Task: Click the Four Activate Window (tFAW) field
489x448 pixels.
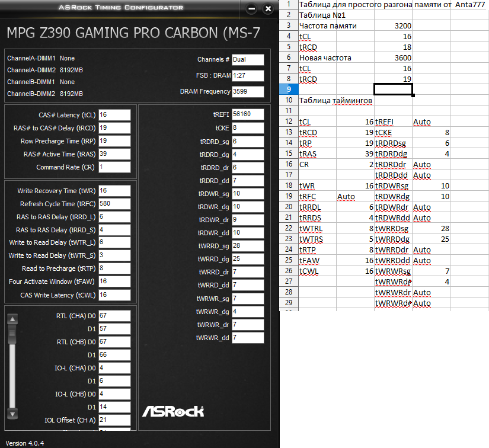Action: [114, 281]
